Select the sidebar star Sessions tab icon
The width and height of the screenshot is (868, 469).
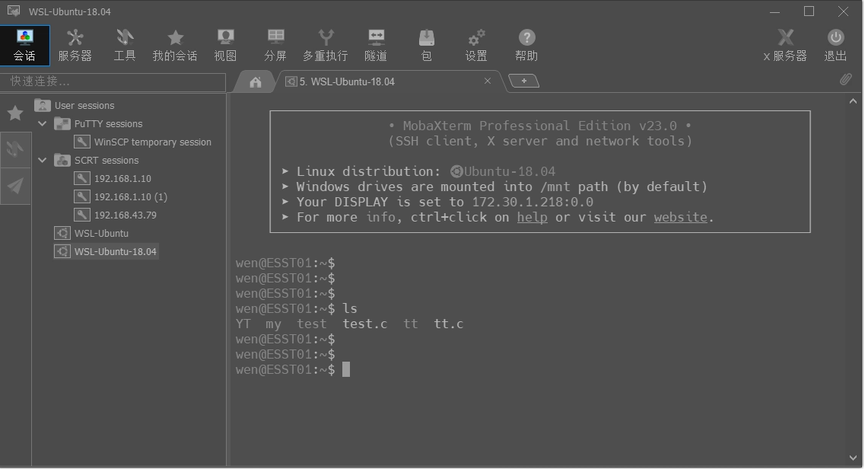coord(15,113)
